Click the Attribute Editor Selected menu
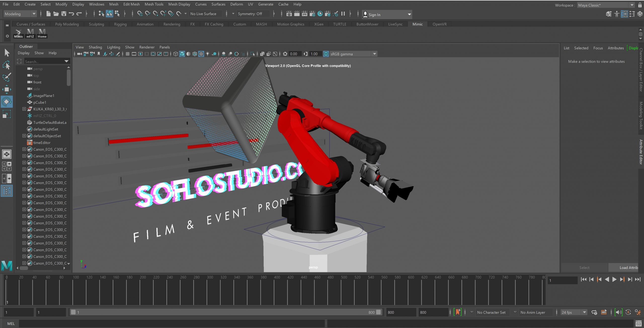The height and width of the screenshot is (328, 644). tap(581, 48)
